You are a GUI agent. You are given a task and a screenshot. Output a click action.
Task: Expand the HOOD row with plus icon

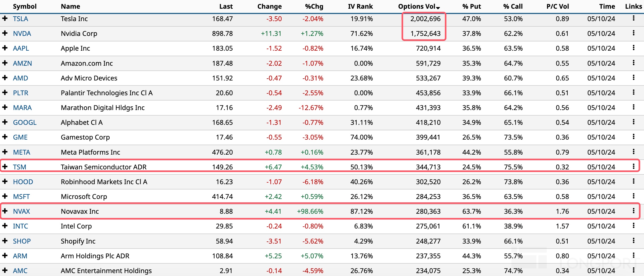point(5,181)
